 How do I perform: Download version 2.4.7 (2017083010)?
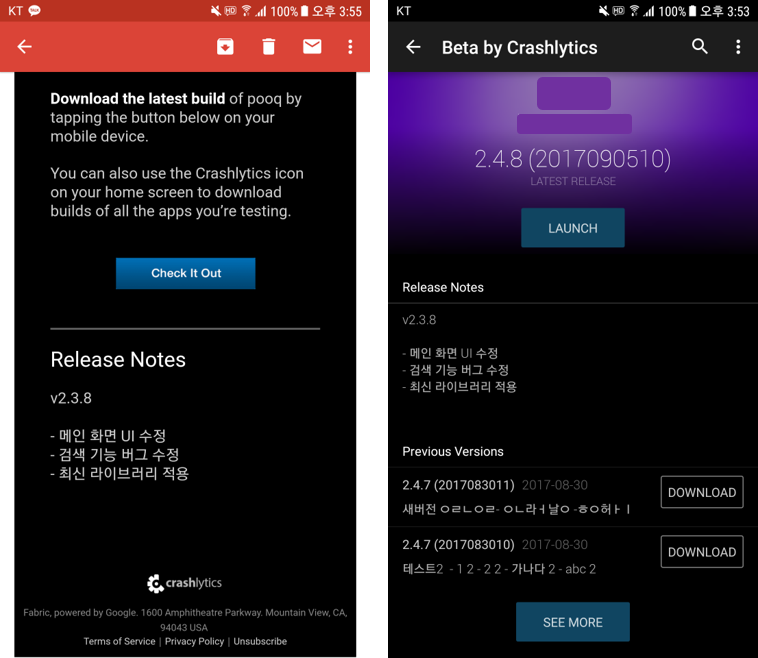click(x=701, y=552)
